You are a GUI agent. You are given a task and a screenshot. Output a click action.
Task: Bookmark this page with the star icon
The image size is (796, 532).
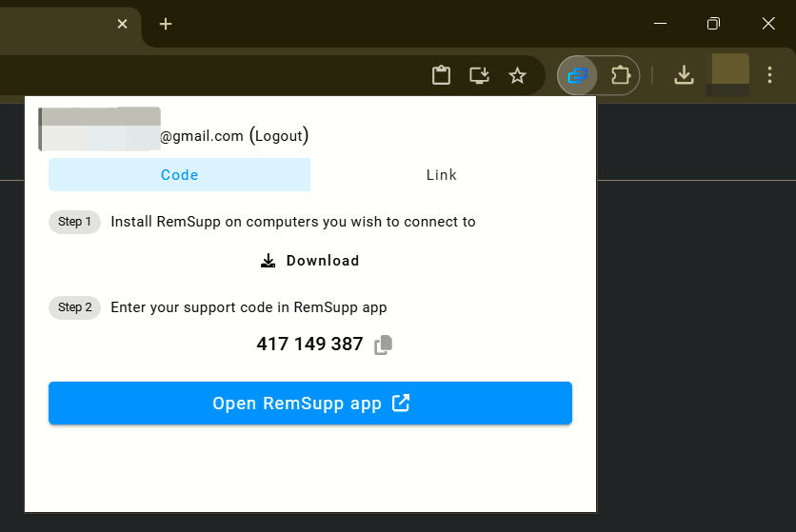517,75
